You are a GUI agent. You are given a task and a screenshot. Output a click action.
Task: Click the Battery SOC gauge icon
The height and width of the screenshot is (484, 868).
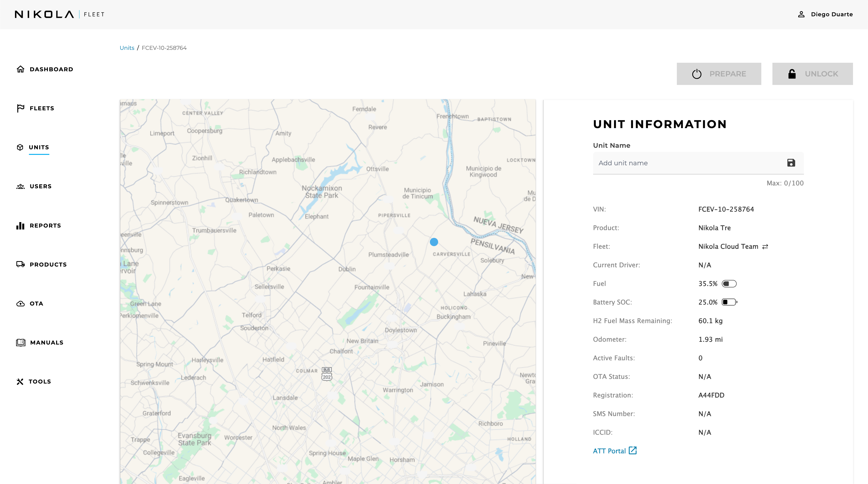click(x=730, y=302)
